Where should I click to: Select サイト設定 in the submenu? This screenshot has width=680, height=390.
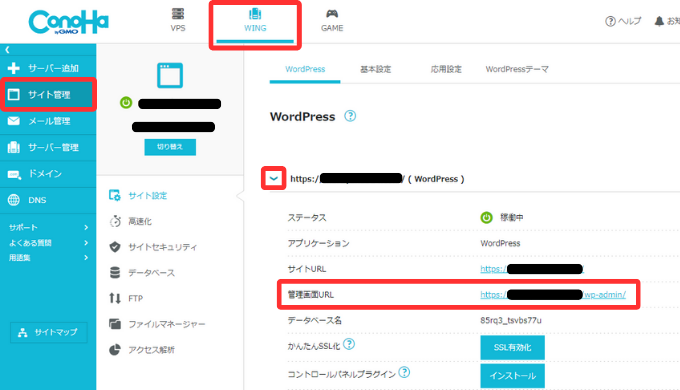(x=147, y=196)
